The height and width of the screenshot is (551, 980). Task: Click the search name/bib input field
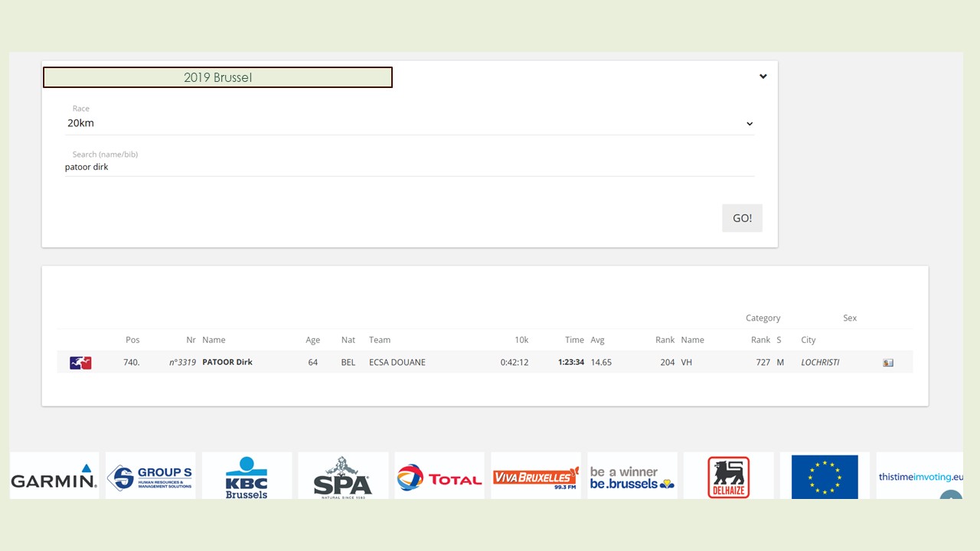point(410,167)
